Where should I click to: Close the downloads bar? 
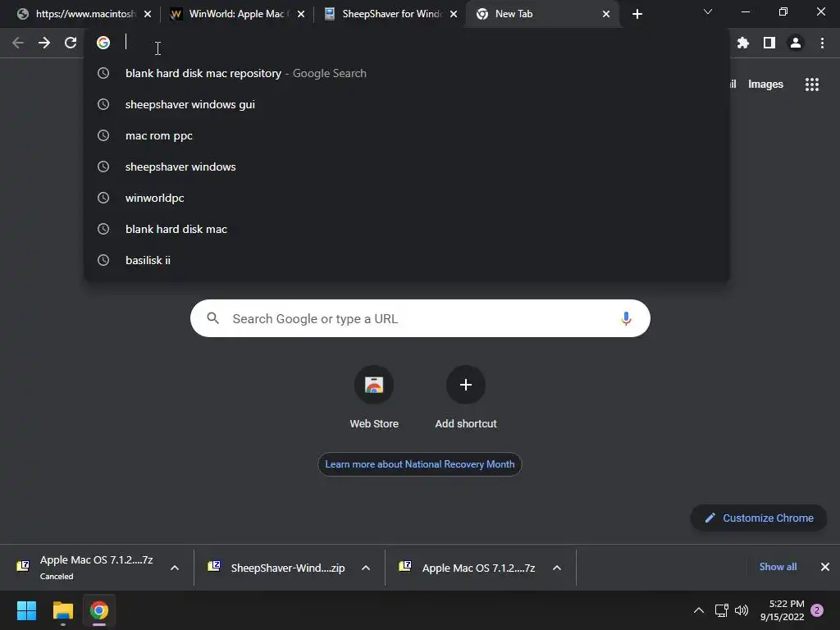pyautogui.click(x=825, y=567)
